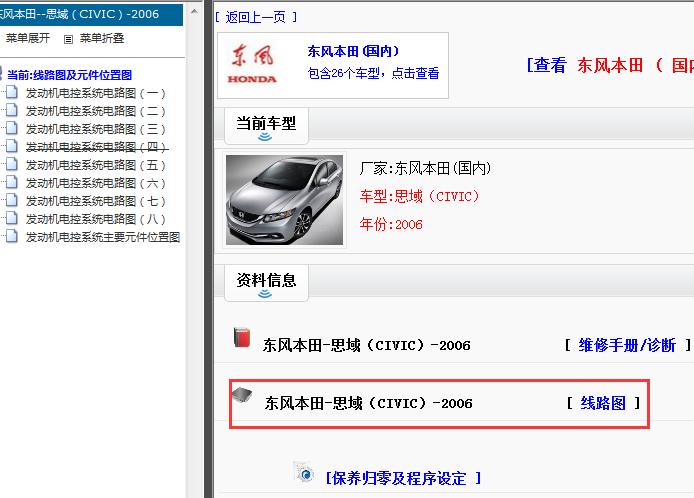
Task: Open document icon for 发动机电控系统电路图（三）
Action: coord(12,129)
